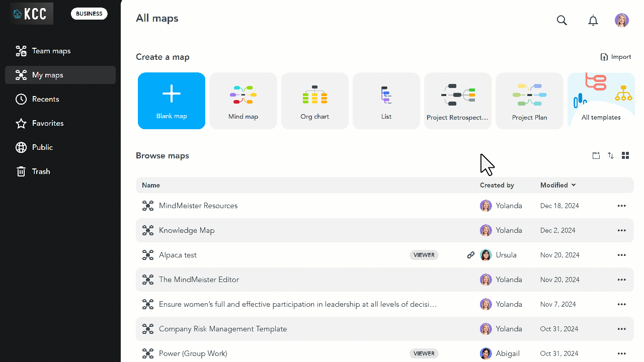Click the map icon beside MindMeister Resources
Screen dimensions: 644x362
[x=147, y=206]
